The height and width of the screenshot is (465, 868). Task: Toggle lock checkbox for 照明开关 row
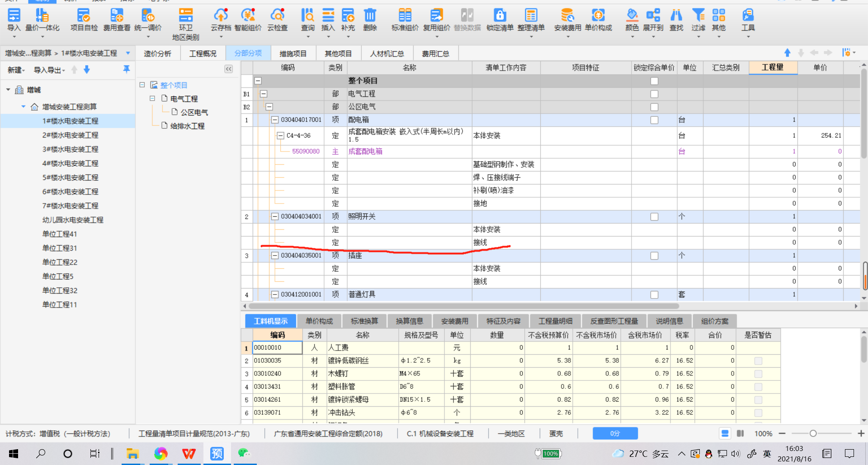click(x=654, y=217)
